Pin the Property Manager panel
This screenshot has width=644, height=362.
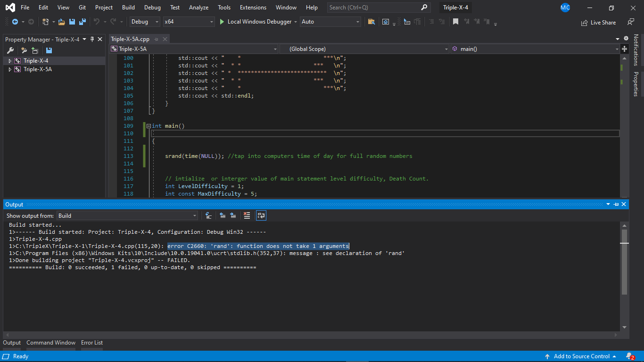(x=92, y=40)
